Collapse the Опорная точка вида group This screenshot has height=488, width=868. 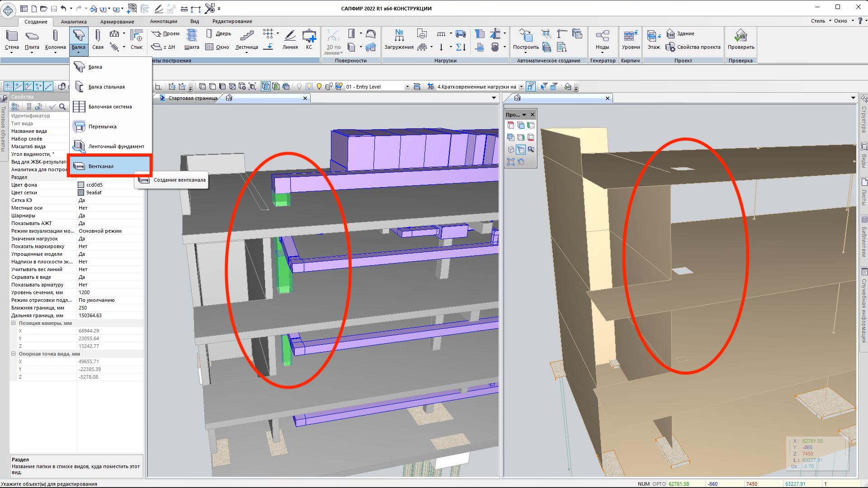(14, 354)
